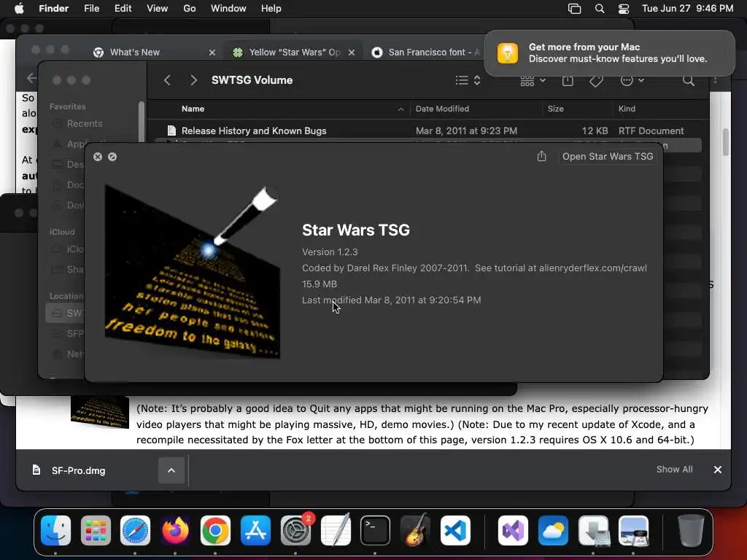
Task: Click crawl thumbnail image on webpage
Action: pyautogui.click(x=99, y=413)
